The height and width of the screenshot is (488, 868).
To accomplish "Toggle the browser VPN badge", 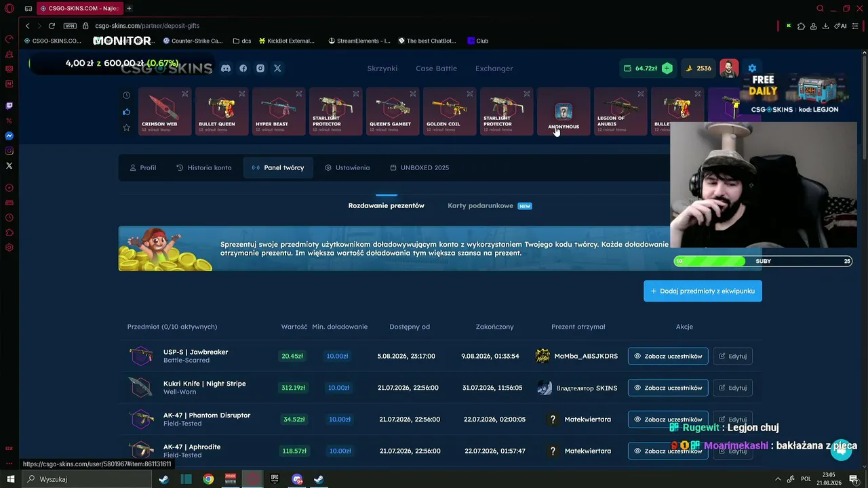I will pyautogui.click(x=70, y=26).
